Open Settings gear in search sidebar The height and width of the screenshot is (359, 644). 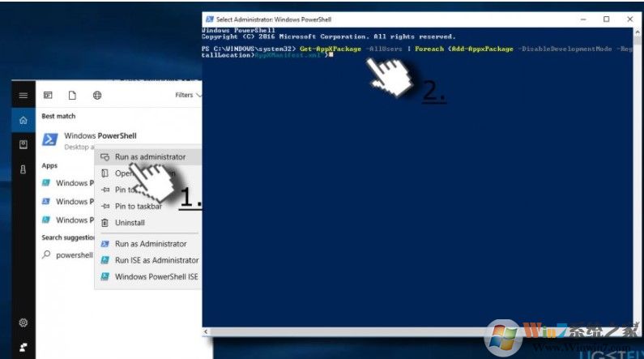[x=22, y=323]
